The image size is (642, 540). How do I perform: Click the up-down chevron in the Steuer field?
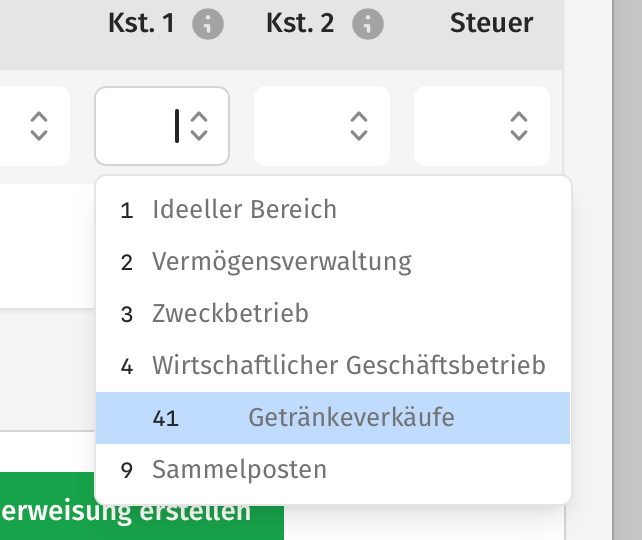point(518,126)
